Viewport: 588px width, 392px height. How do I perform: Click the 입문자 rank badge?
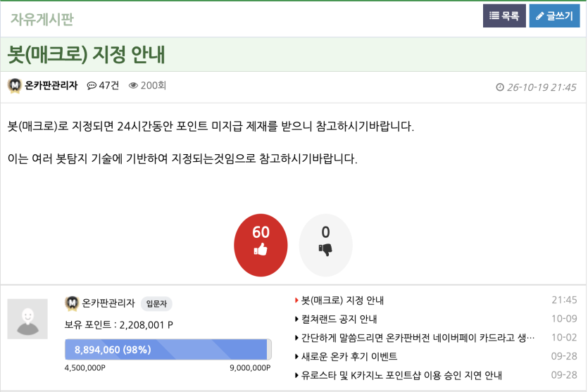coord(156,303)
